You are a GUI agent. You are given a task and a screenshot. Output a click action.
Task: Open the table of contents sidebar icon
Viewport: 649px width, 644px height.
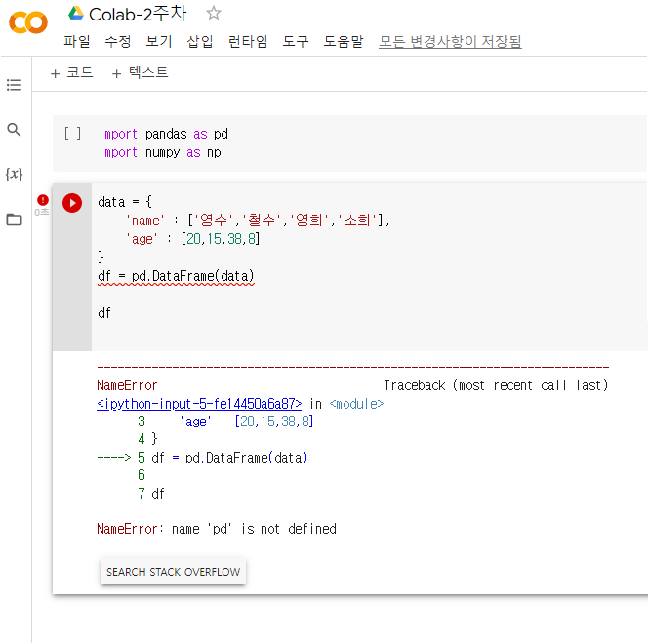tap(14, 85)
